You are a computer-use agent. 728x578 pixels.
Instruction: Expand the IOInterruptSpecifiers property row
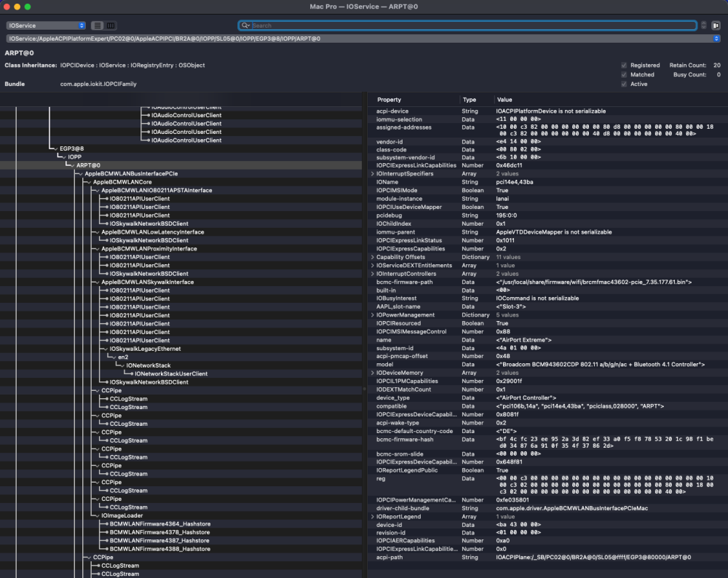(372, 174)
